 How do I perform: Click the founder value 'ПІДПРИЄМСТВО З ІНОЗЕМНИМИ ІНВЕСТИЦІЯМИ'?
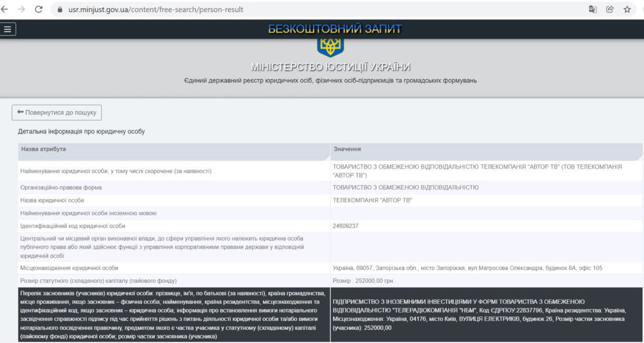tap(487, 314)
